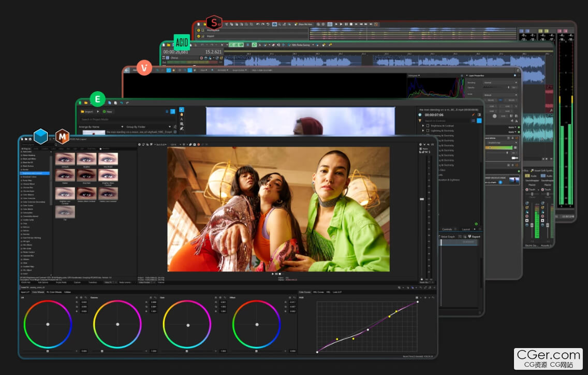Open the first 'Touch' automation dropdown in ACID mixer
The width and height of the screenshot is (588, 375).
coord(533,190)
